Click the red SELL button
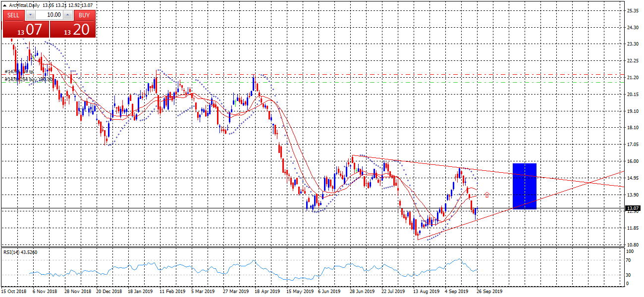 [13, 15]
